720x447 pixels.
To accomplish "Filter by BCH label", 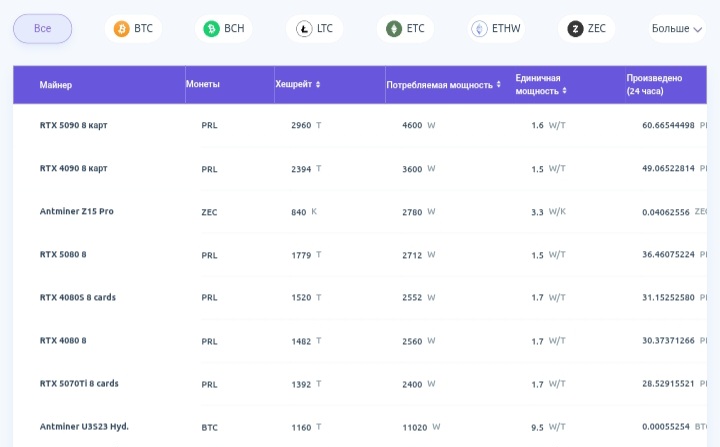I will pos(234,28).
